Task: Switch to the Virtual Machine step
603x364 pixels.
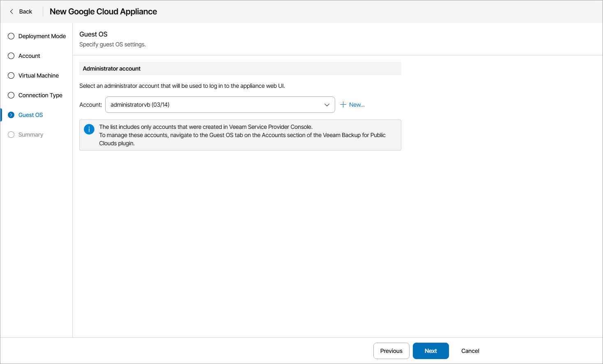Action: (x=38, y=76)
